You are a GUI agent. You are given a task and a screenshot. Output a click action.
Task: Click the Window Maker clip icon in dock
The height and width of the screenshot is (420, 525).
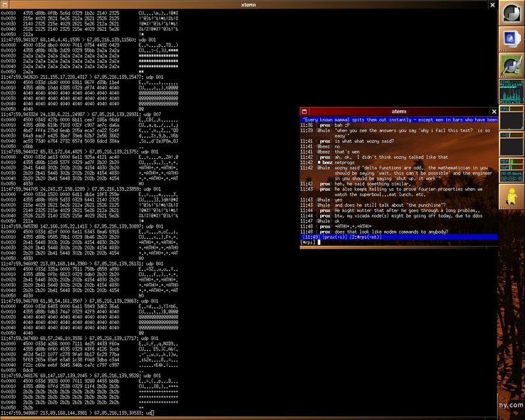512,13
